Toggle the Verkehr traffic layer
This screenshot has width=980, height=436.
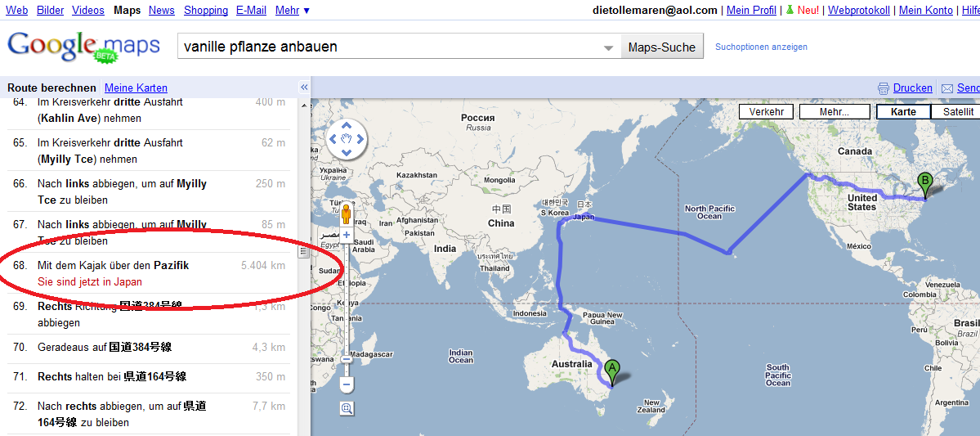pos(766,112)
